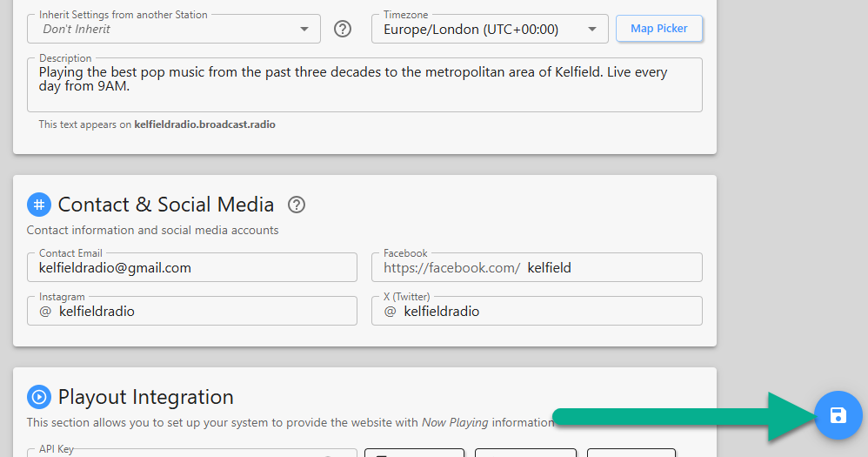This screenshot has width=868, height=457.
Task: Click the Contact & Social Media heading
Action: [x=166, y=205]
